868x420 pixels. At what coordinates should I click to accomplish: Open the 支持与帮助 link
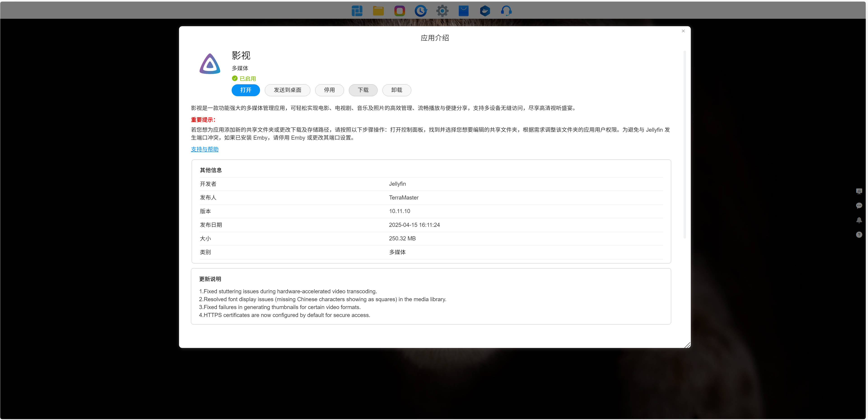coord(205,149)
